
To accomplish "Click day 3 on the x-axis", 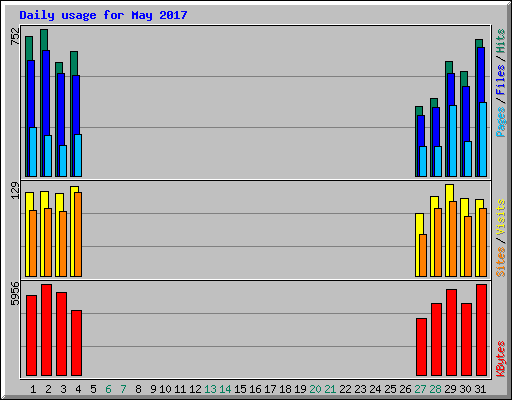I will [x=63, y=389].
